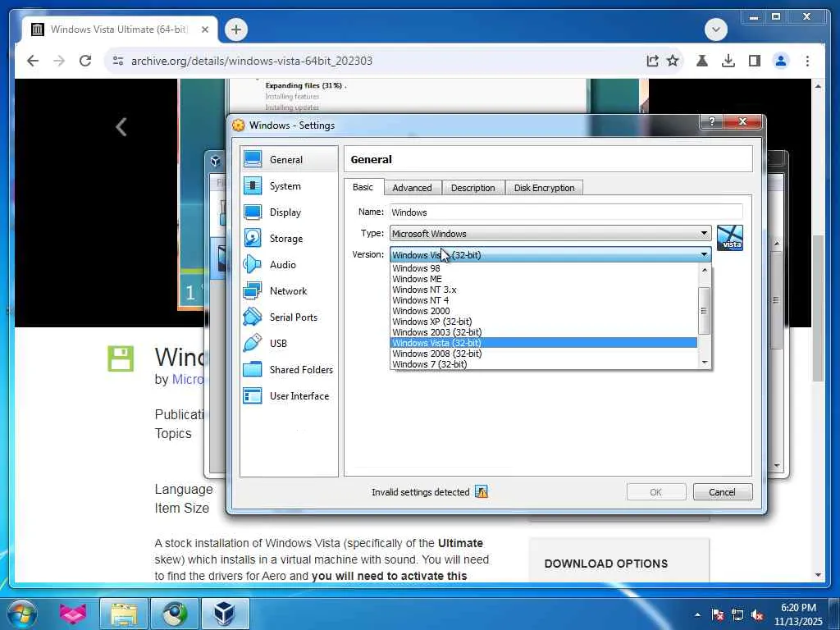Switch to the Disk Encryption tab
This screenshot has width=840, height=630.
(x=545, y=188)
